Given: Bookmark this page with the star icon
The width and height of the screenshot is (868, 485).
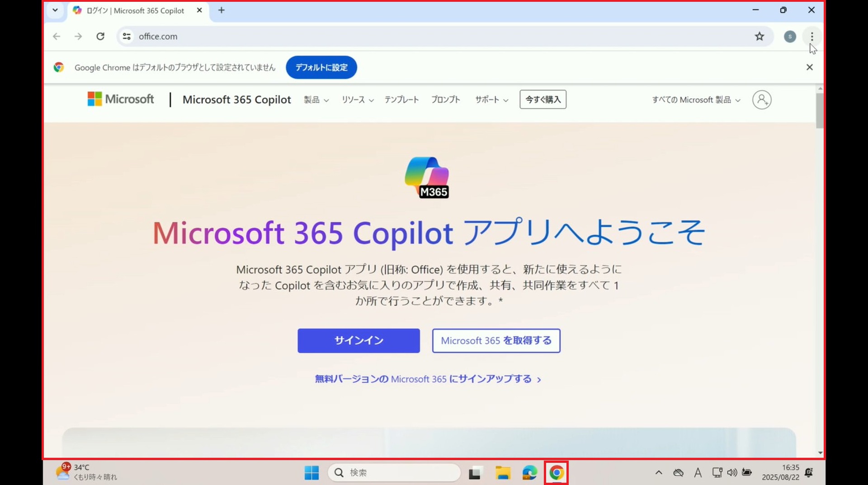Looking at the screenshot, I should 759,36.
